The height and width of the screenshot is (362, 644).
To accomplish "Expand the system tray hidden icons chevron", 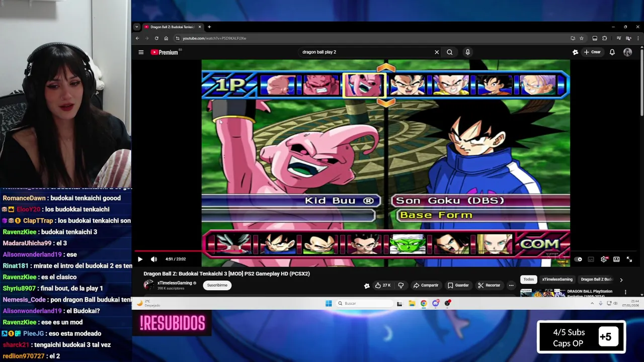I will click(x=592, y=303).
